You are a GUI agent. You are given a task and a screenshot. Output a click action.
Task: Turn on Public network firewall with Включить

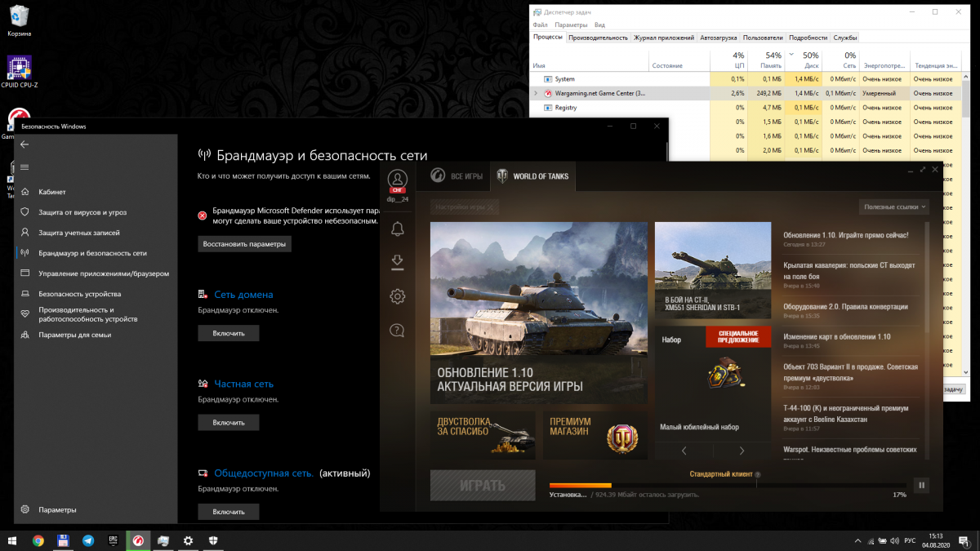pyautogui.click(x=229, y=512)
